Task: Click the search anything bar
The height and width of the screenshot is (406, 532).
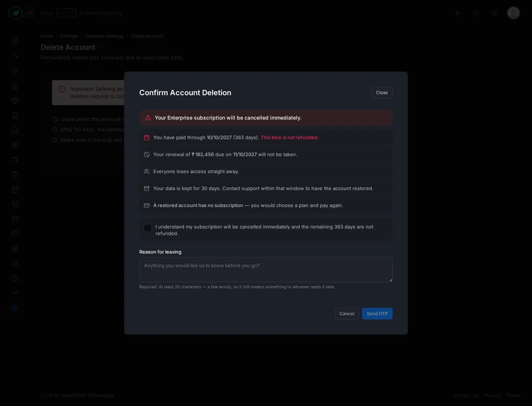Action: (x=81, y=13)
